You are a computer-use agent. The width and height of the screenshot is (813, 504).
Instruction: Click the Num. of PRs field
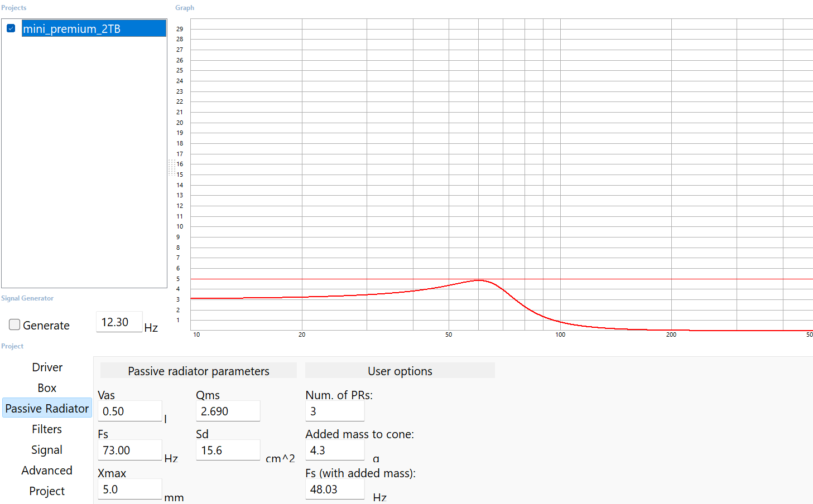point(335,411)
